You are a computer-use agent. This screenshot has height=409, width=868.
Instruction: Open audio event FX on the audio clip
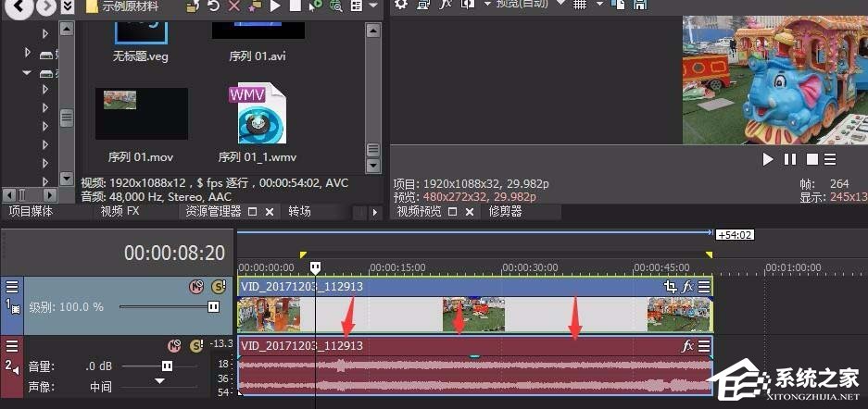pyautogui.click(x=687, y=346)
